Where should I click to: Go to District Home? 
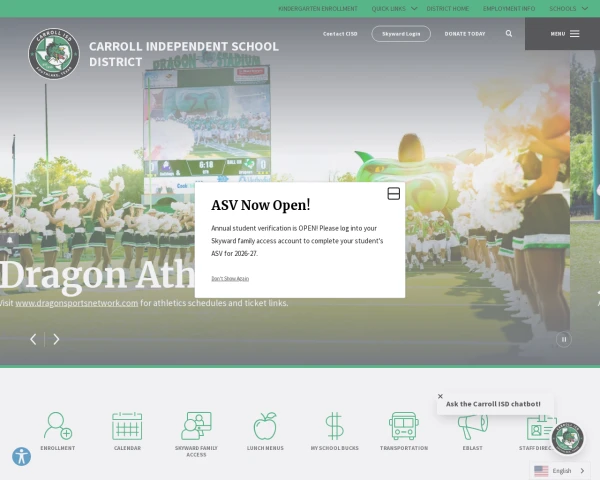coord(447,8)
